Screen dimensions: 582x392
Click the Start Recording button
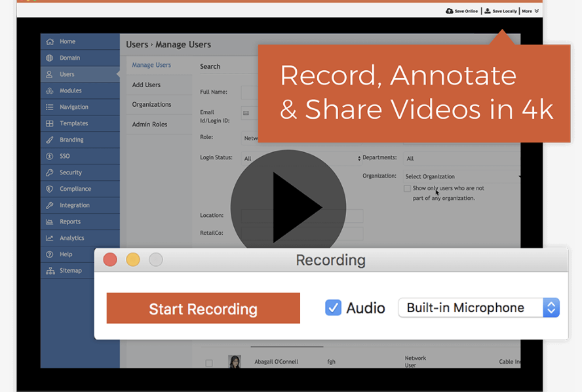click(x=203, y=307)
